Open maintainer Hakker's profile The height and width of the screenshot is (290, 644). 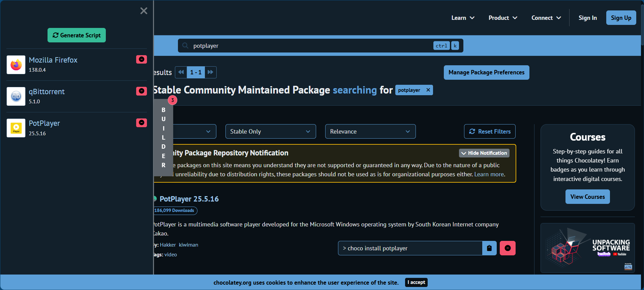click(168, 245)
